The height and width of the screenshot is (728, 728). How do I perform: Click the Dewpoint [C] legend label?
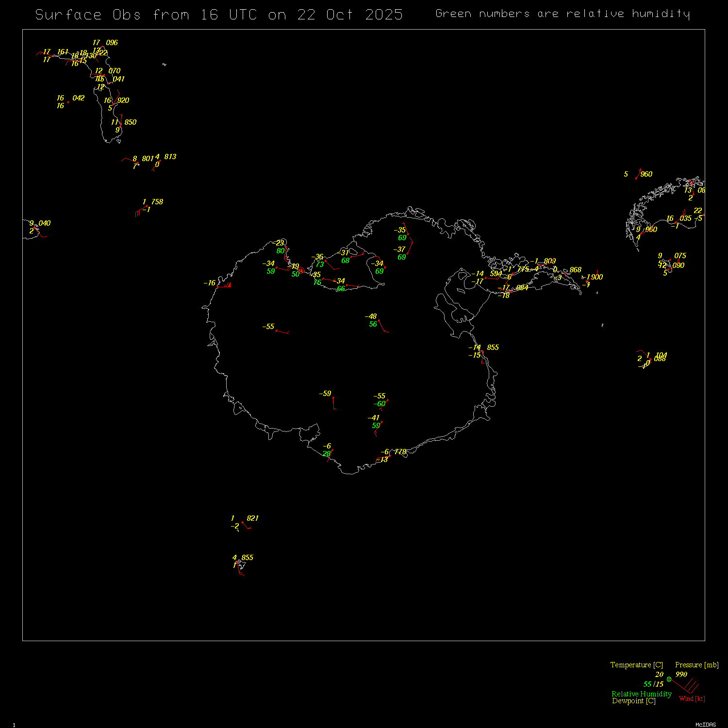pos(633,701)
